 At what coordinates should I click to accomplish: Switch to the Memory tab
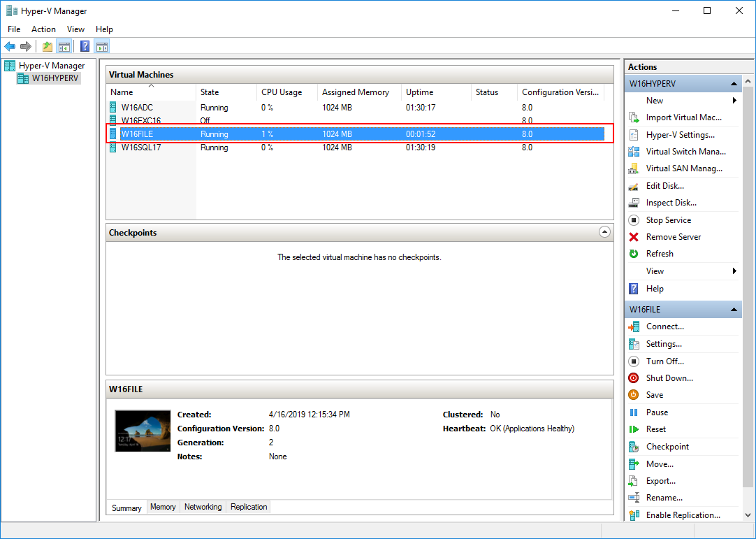(x=163, y=507)
